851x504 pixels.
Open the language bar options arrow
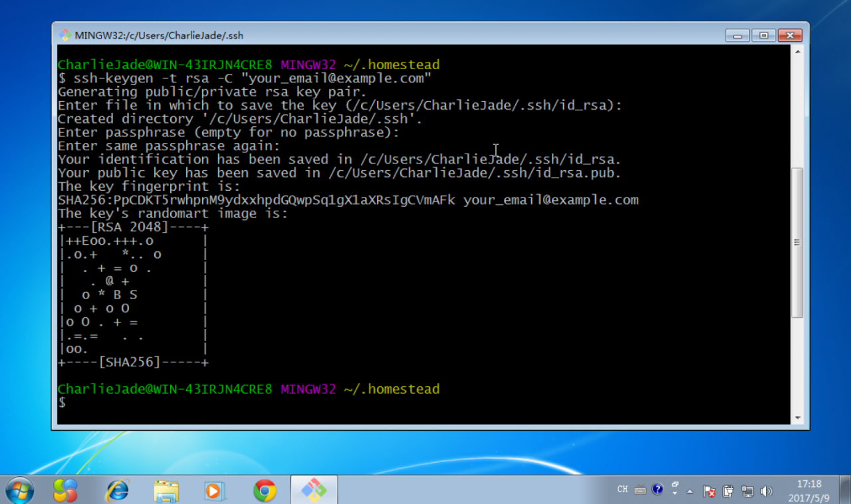675,493
